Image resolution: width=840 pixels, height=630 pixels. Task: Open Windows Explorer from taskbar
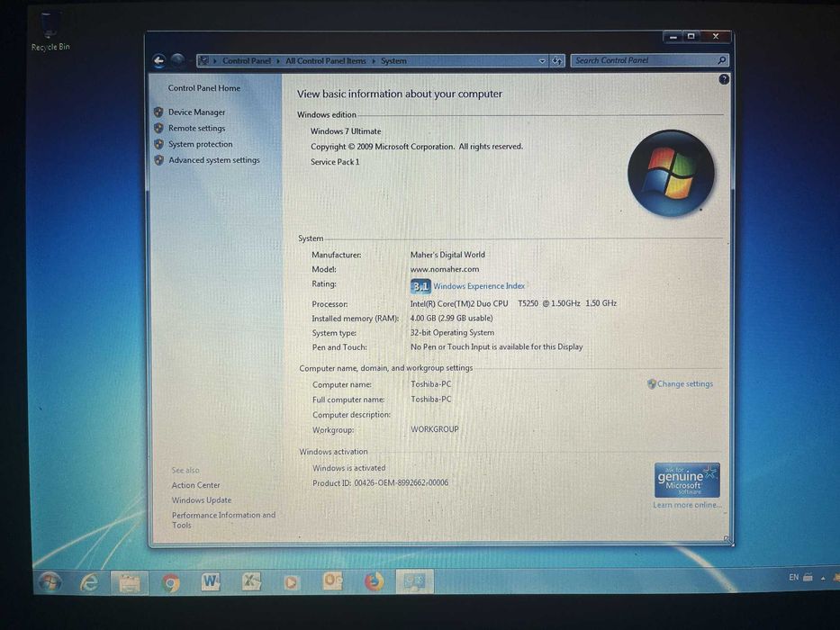pos(129,582)
